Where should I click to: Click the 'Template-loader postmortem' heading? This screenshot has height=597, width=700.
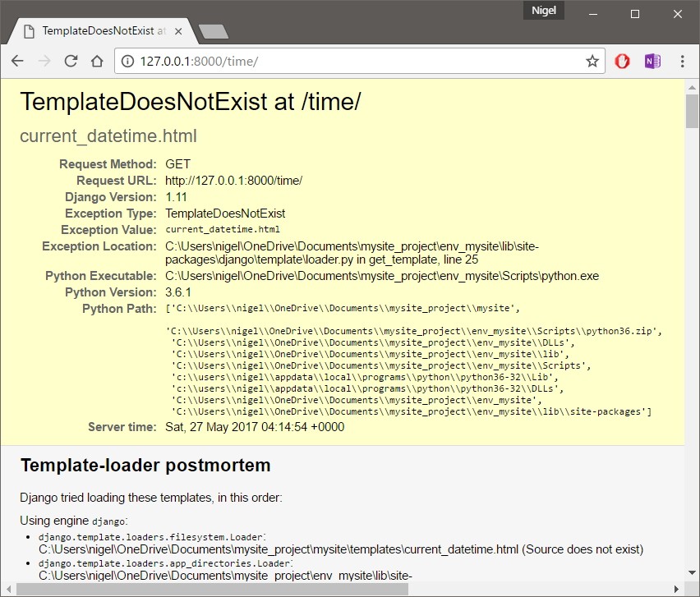pos(145,466)
